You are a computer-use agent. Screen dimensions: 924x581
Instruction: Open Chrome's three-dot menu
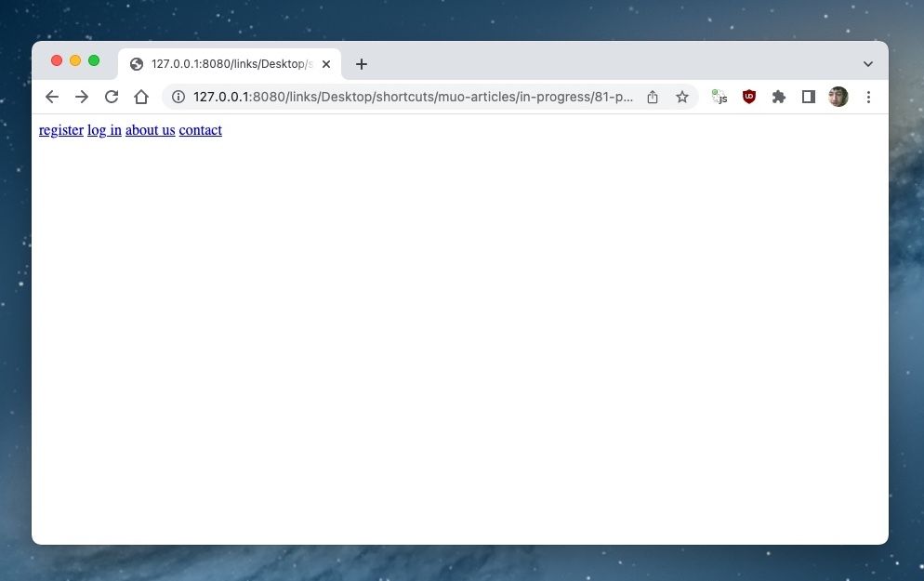pos(868,97)
